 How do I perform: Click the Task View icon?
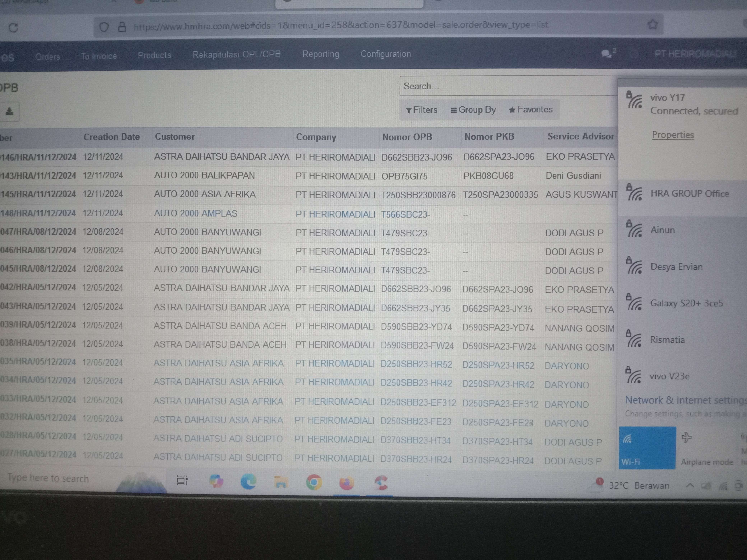tap(182, 480)
